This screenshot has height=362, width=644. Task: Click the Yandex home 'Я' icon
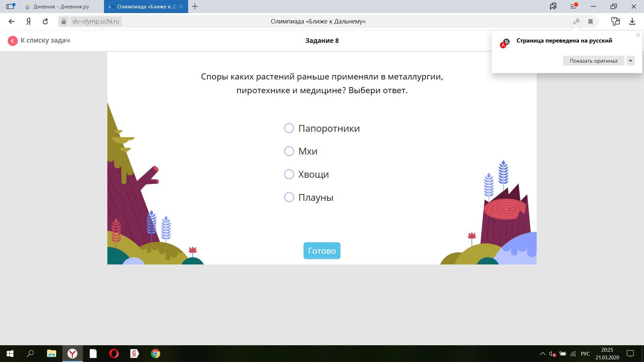(x=29, y=21)
